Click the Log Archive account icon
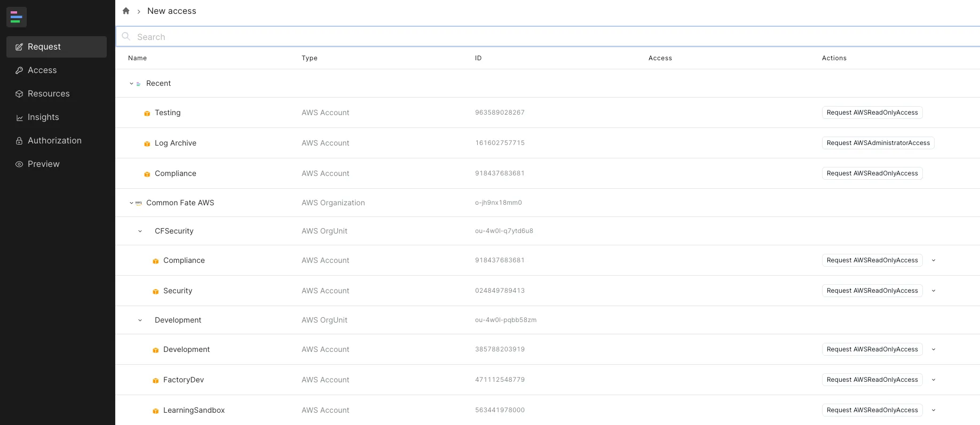This screenshot has height=425, width=980. click(147, 143)
